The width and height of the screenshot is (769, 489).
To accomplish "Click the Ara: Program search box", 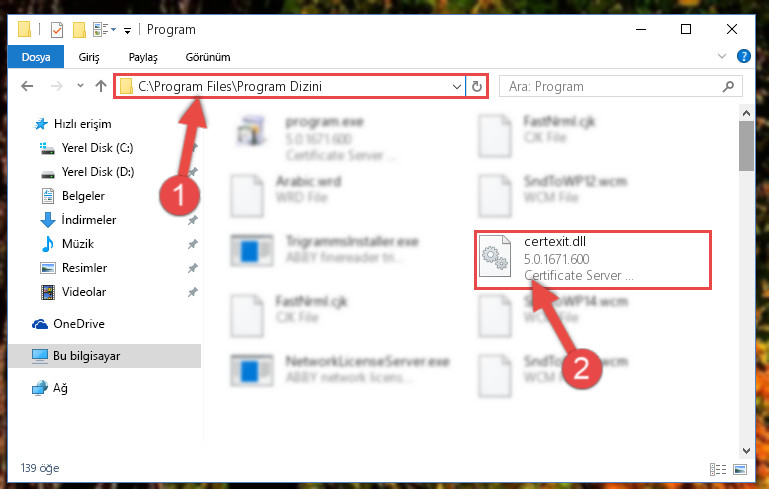I will click(x=613, y=87).
